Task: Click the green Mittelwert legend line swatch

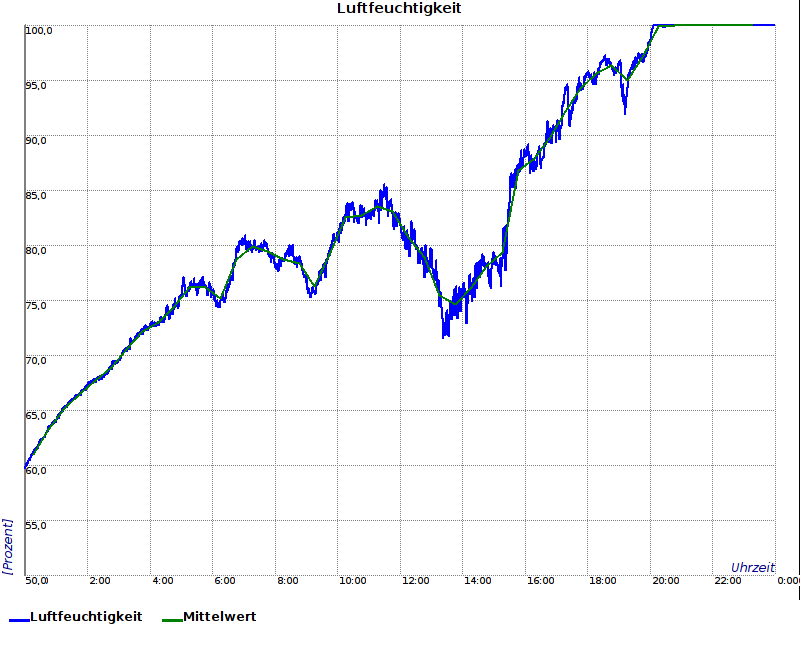Action: pyautogui.click(x=171, y=619)
